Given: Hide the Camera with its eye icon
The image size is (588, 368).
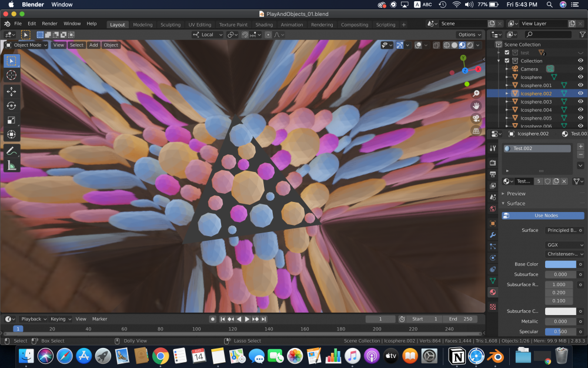Looking at the screenshot, I should click(x=580, y=69).
